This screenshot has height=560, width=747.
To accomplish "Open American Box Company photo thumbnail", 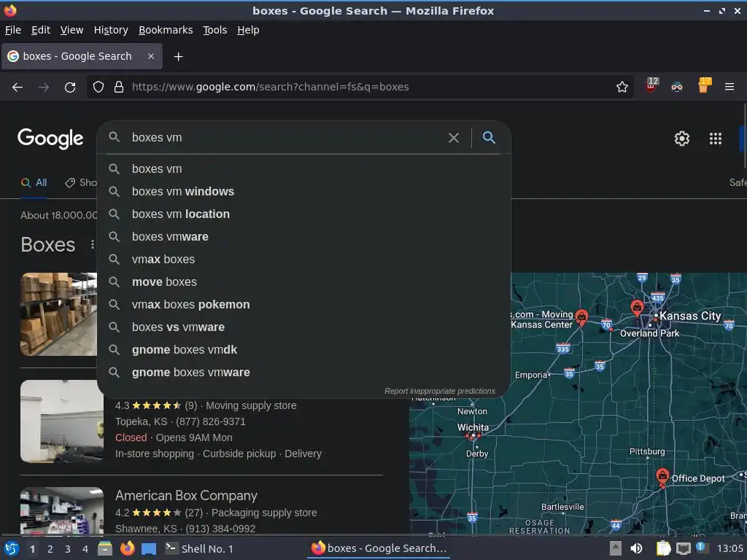I will click(x=62, y=510).
